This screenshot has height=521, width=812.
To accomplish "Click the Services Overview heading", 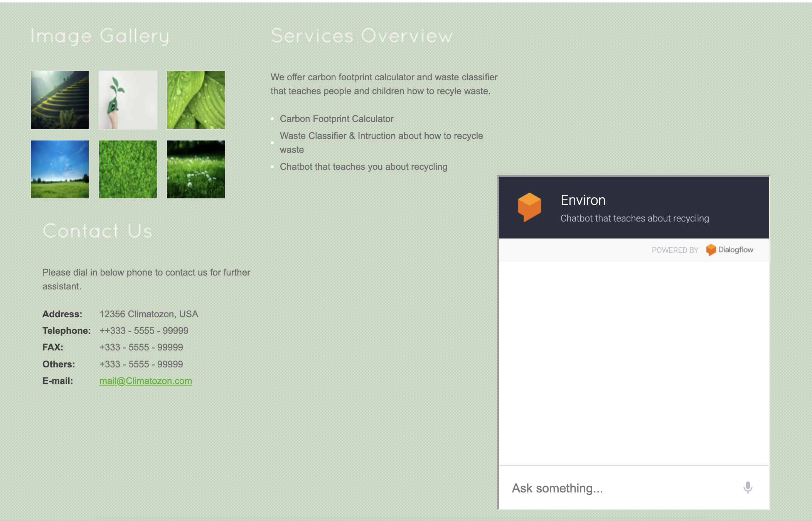I will click(x=361, y=36).
